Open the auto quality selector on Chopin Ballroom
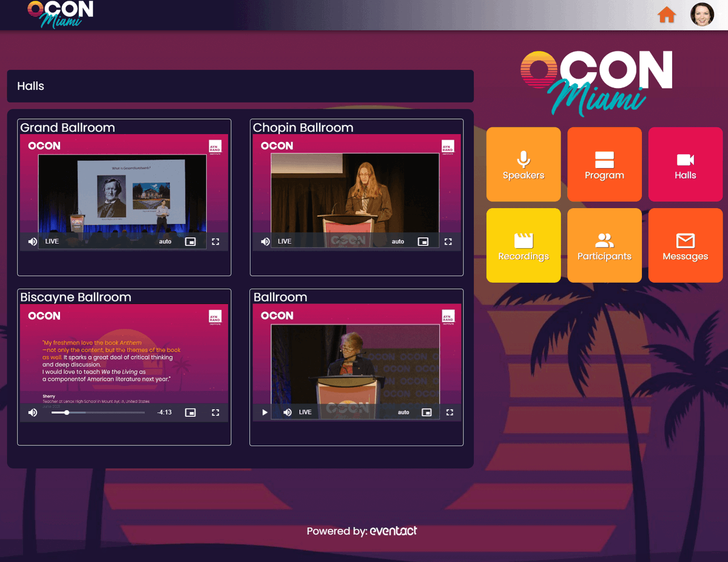This screenshot has height=562, width=728. pos(397,241)
